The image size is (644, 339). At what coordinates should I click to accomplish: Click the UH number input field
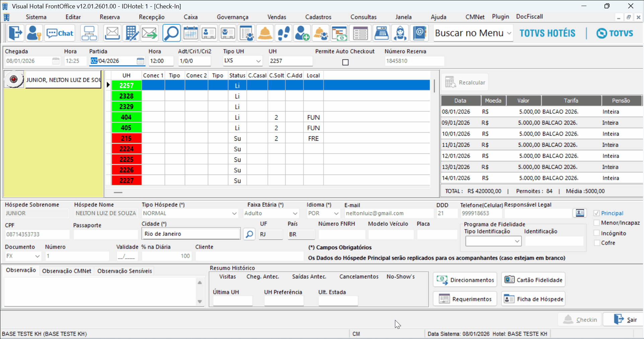[291, 61]
